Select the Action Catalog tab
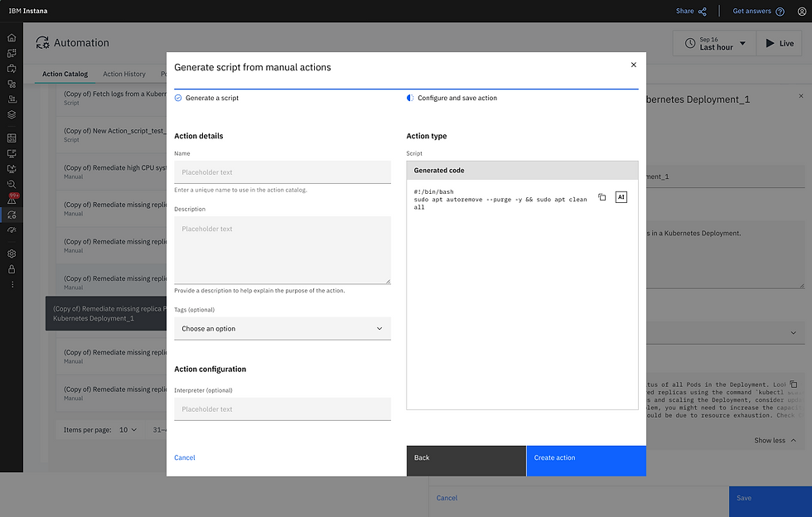Image resolution: width=812 pixels, height=517 pixels. coord(65,74)
